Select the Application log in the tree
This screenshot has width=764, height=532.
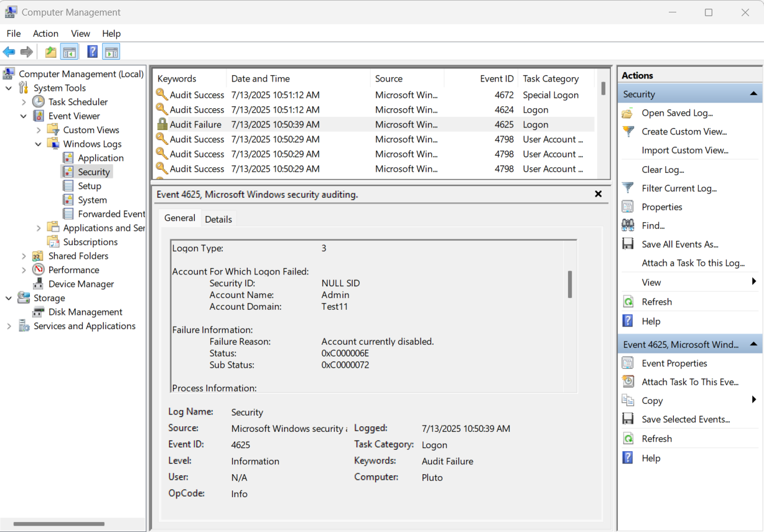[x=101, y=158]
